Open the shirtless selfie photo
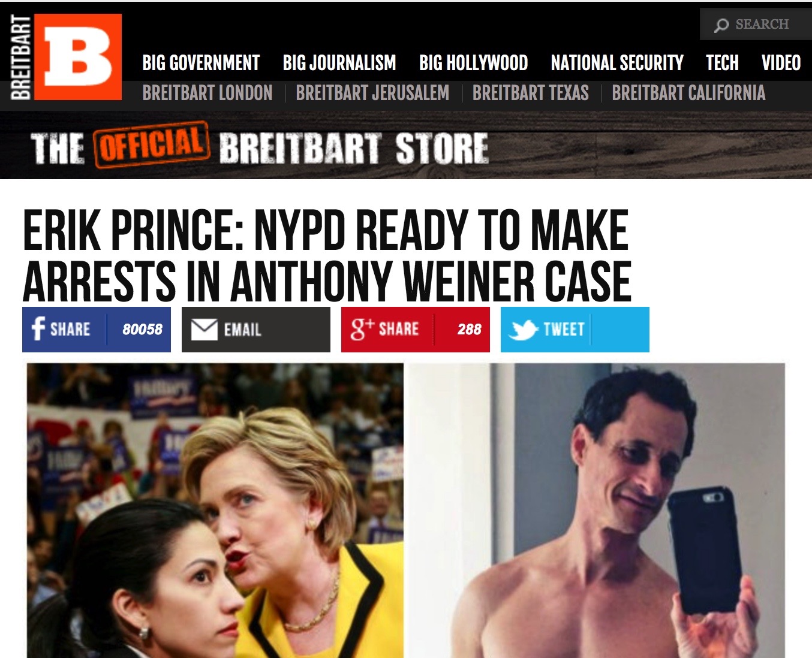Screen dimensions: 812x658 pyautogui.click(x=596, y=511)
